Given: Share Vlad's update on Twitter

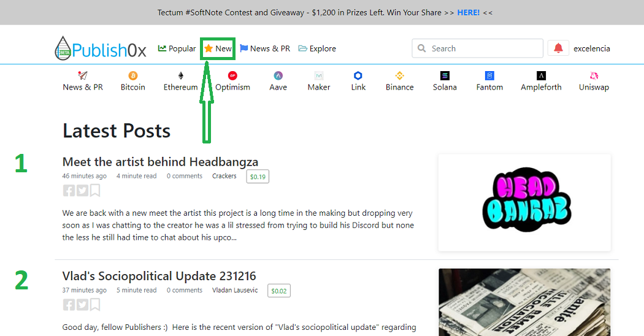Looking at the screenshot, I should click(x=83, y=305).
